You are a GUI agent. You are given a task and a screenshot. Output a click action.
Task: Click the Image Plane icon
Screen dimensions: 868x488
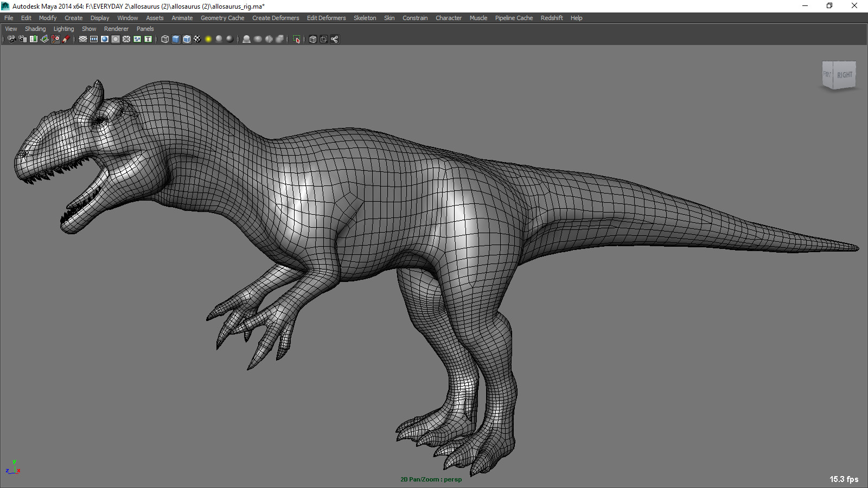44,39
